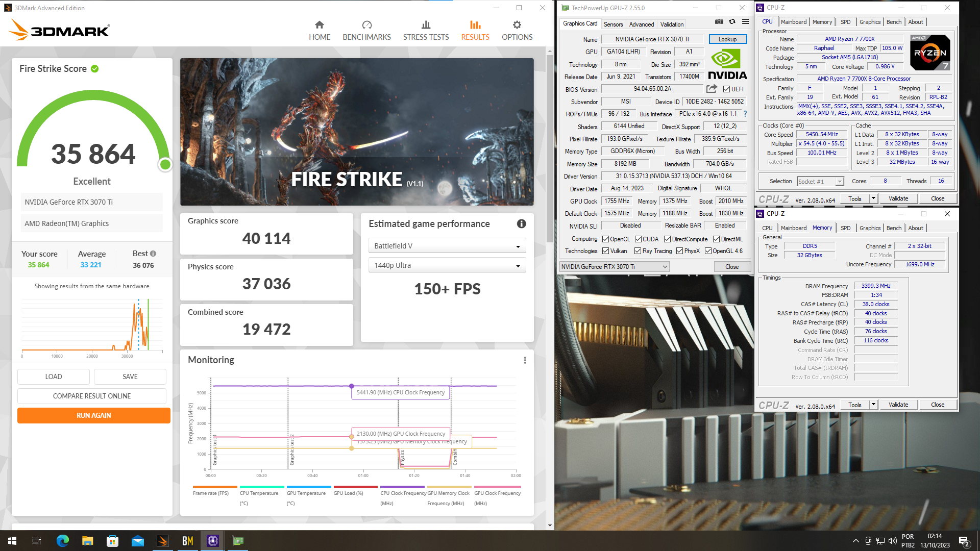Open the BENCHMARKS section

pyautogui.click(x=366, y=31)
